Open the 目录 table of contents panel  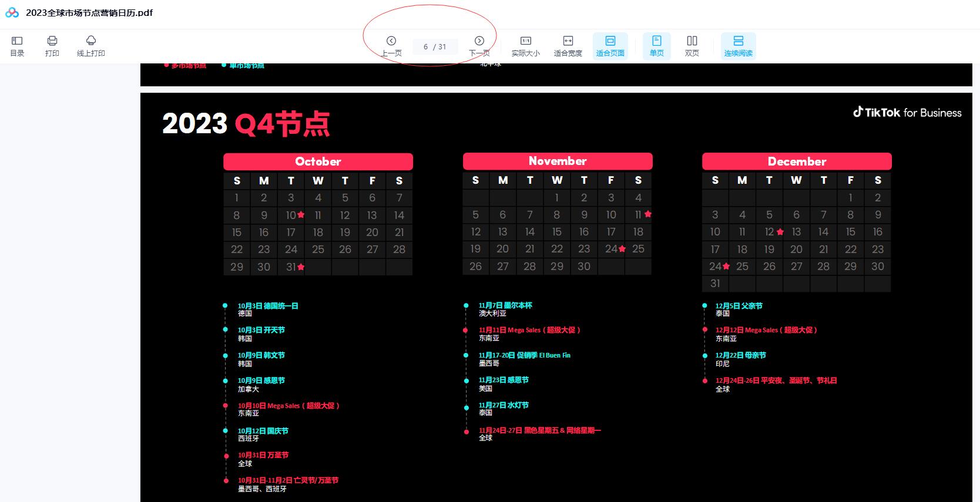click(x=17, y=46)
